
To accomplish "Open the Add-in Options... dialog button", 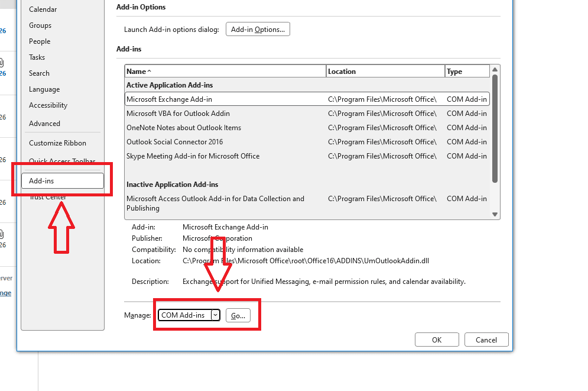I will click(x=258, y=29).
